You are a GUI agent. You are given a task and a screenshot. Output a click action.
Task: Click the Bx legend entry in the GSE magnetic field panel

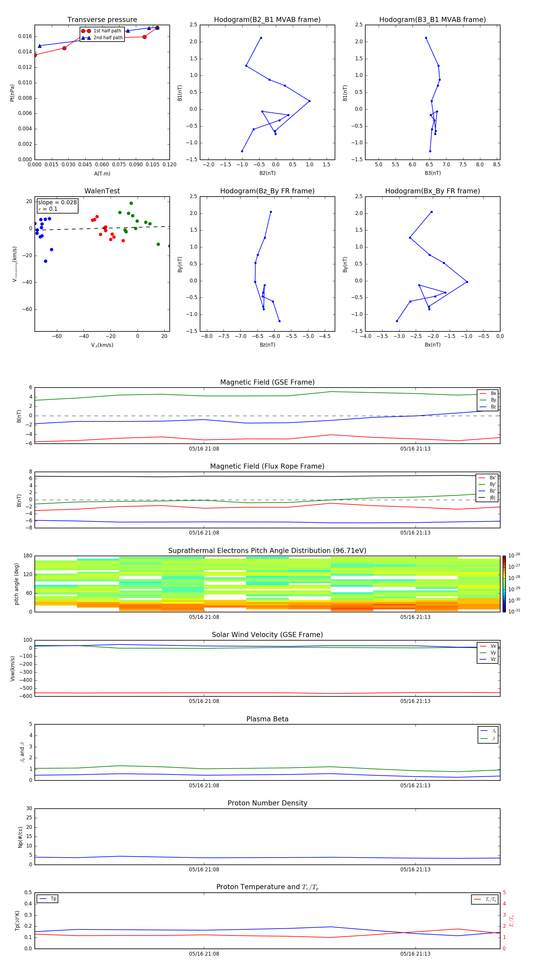point(488,393)
